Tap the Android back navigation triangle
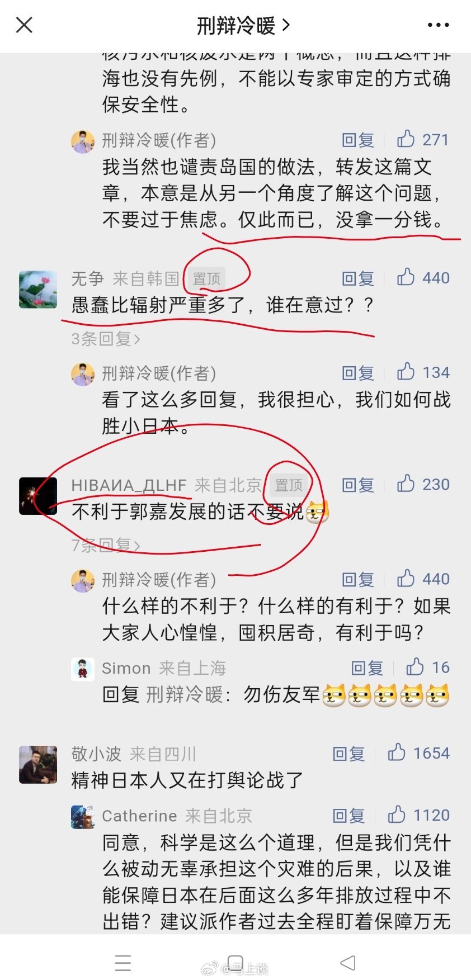Screen dimensions: 471x980 point(347,963)
